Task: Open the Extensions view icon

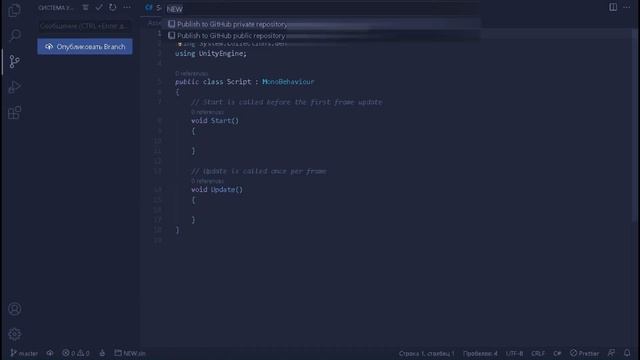Action: coord(15,113)
